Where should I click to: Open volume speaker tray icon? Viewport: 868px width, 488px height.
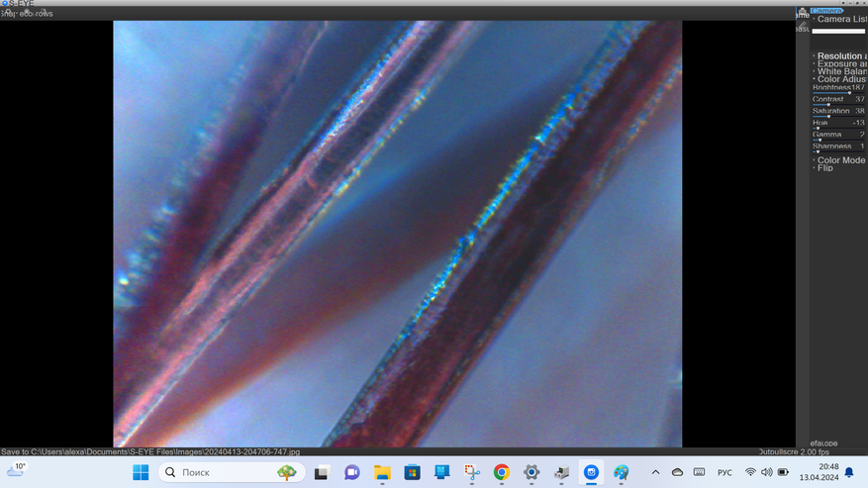(767, 472)
